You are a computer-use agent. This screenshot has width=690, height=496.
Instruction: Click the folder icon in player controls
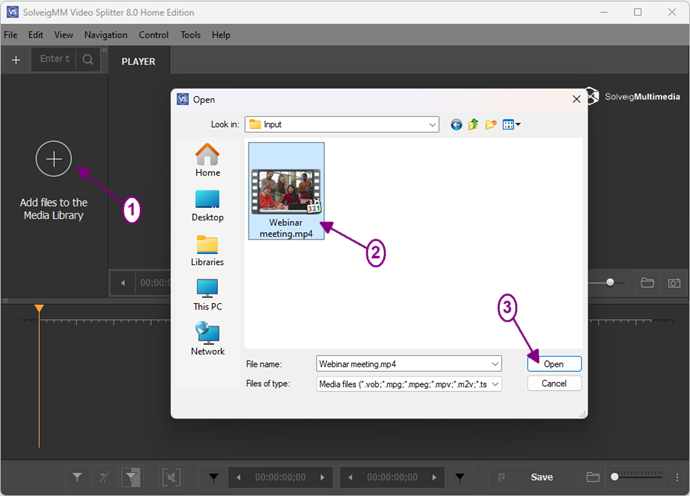tap(647, 283)
